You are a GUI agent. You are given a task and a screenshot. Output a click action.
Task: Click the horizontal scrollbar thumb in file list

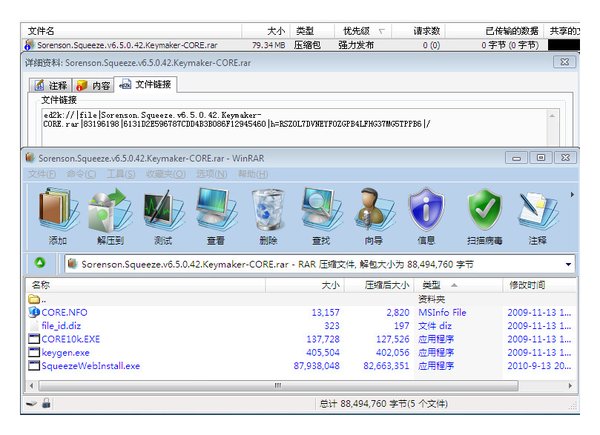pos(278,385)
